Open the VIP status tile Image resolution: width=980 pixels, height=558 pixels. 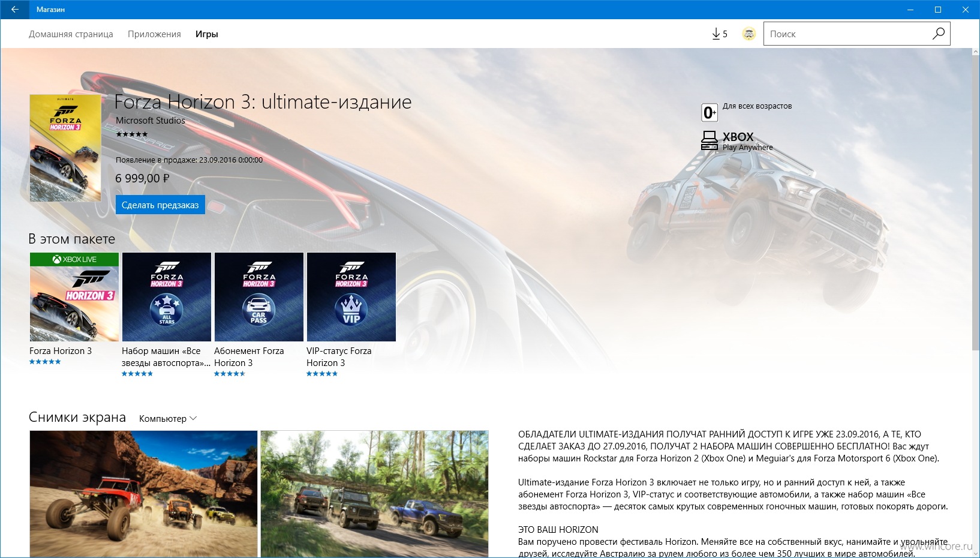351,297
